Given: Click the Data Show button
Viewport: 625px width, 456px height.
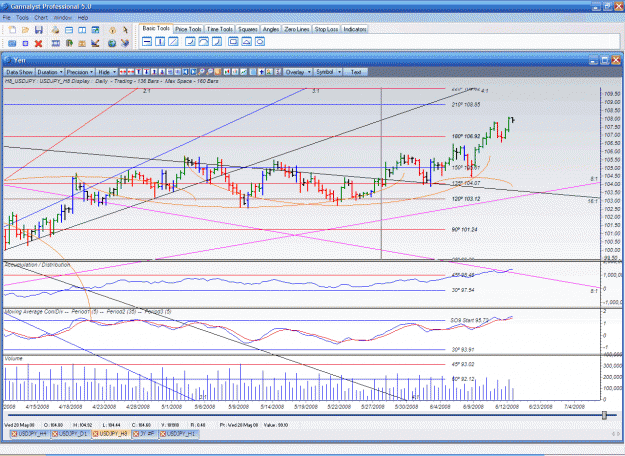Looking at the screenshot, I should (x=19, y=72).
